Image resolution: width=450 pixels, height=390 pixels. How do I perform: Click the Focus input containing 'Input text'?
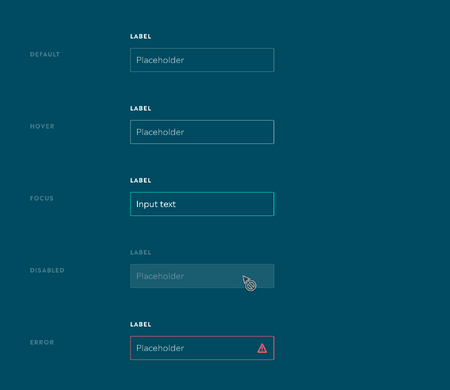(x=202, y=204)
